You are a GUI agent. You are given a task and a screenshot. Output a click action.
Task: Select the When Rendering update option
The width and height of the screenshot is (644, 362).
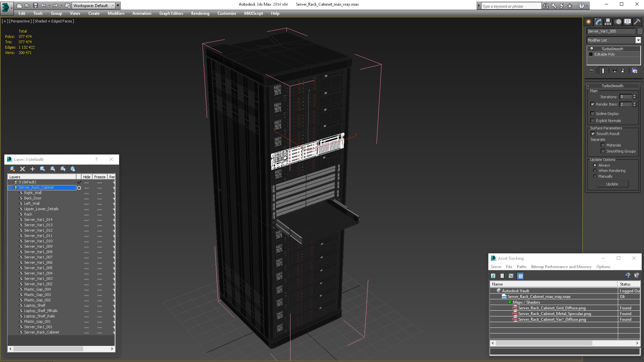pos(595,171)
